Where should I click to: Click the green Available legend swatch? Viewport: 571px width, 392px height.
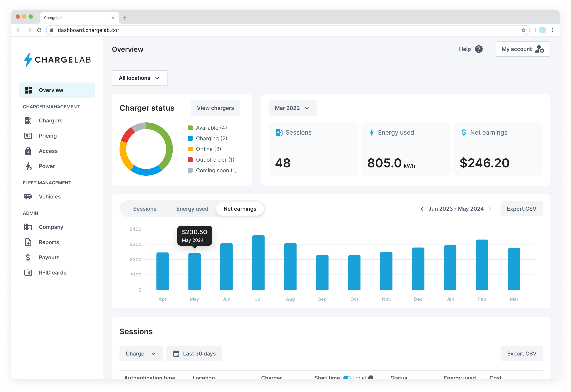tap(190, 128)
